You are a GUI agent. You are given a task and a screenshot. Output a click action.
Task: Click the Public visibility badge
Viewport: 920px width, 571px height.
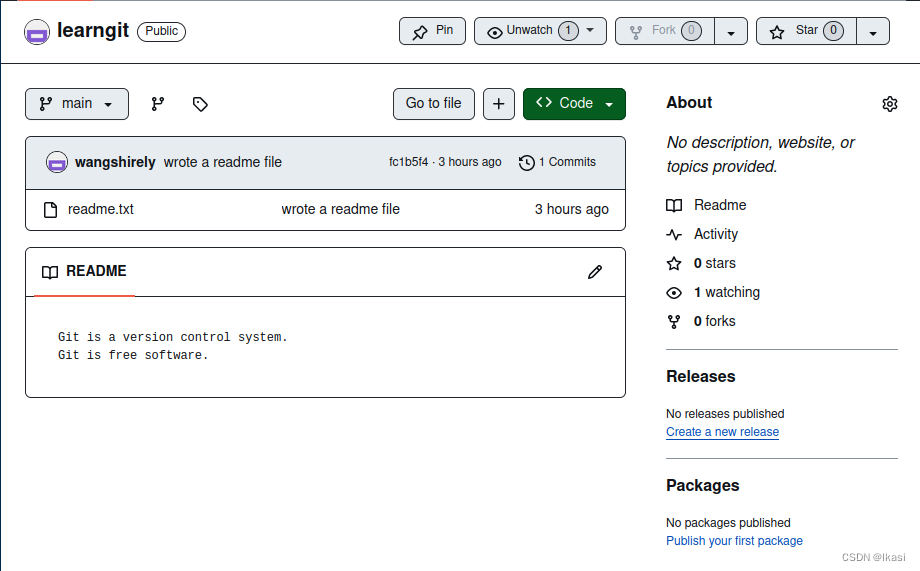[x=161, y=31]
